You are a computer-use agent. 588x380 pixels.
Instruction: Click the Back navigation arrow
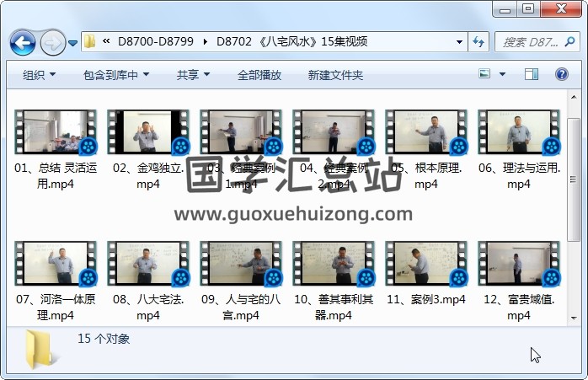23,43
